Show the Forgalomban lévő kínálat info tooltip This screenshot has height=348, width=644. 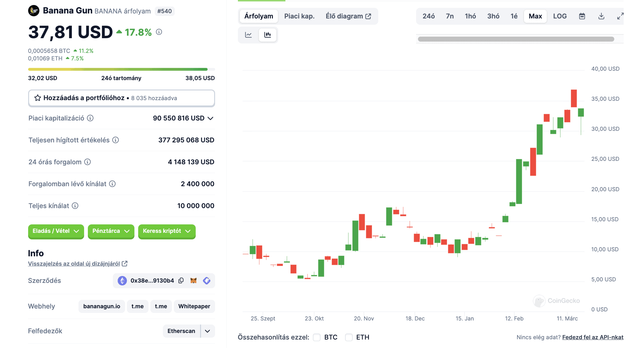tap(112, 184)
